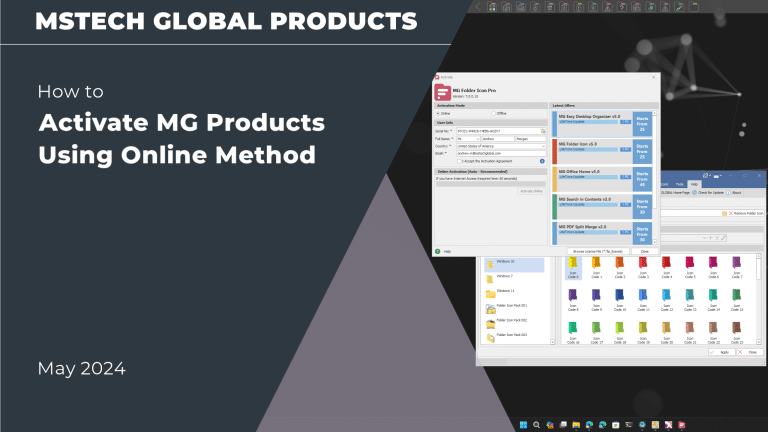The image size is (768, 432).
Task: Click the Apply button in main window
Action: point(721,352)
